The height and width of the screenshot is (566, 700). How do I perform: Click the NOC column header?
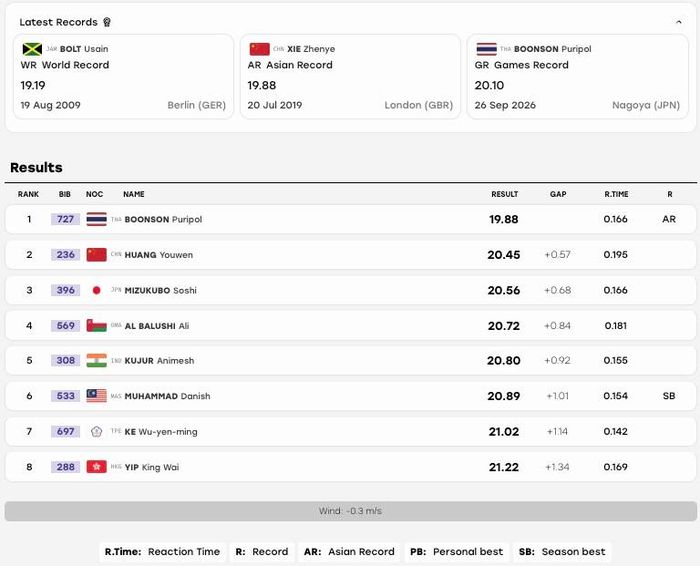pos(95,194)
